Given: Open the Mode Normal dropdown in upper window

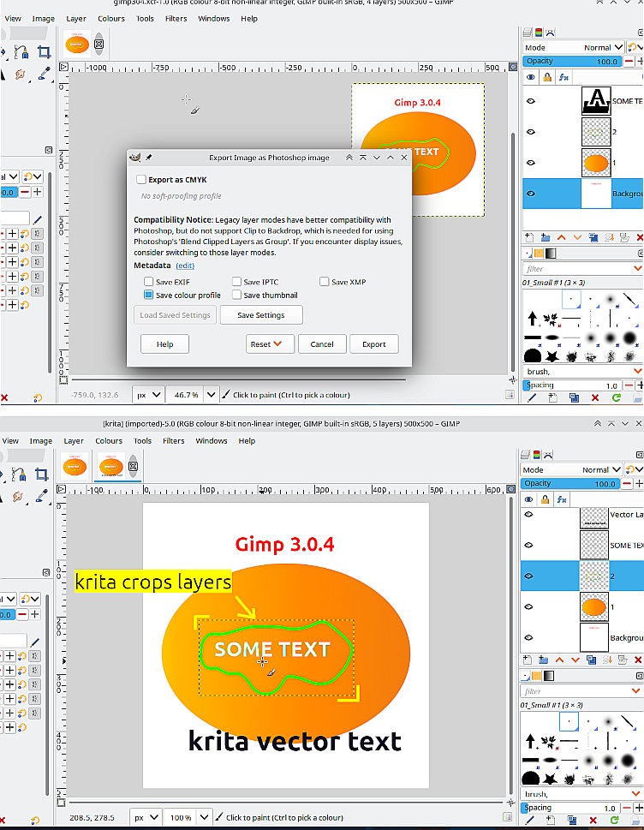Looking at the screenshot, I should click(x=603, y=47).
